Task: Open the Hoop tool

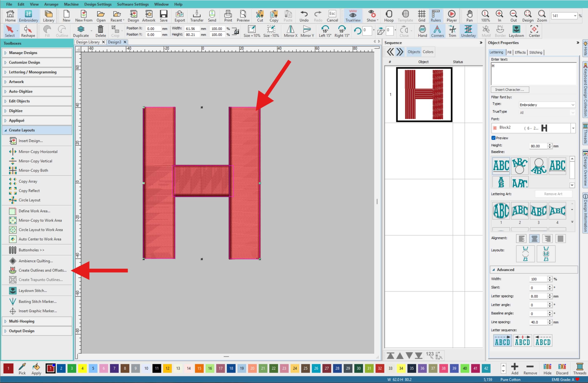Action: pyautogui.click(x=389, y=16)
